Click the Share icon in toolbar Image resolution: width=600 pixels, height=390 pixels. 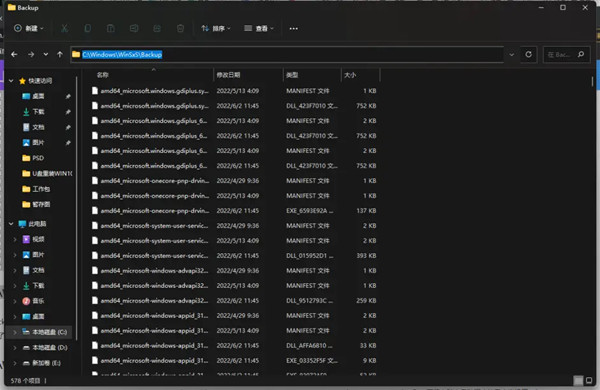[x=157, y=28]
